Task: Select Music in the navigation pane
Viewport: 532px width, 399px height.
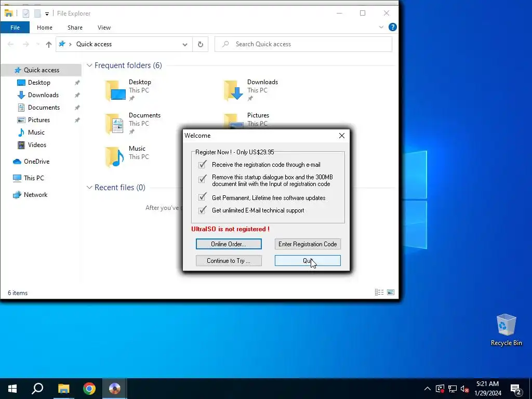Action: pos(36,132)
